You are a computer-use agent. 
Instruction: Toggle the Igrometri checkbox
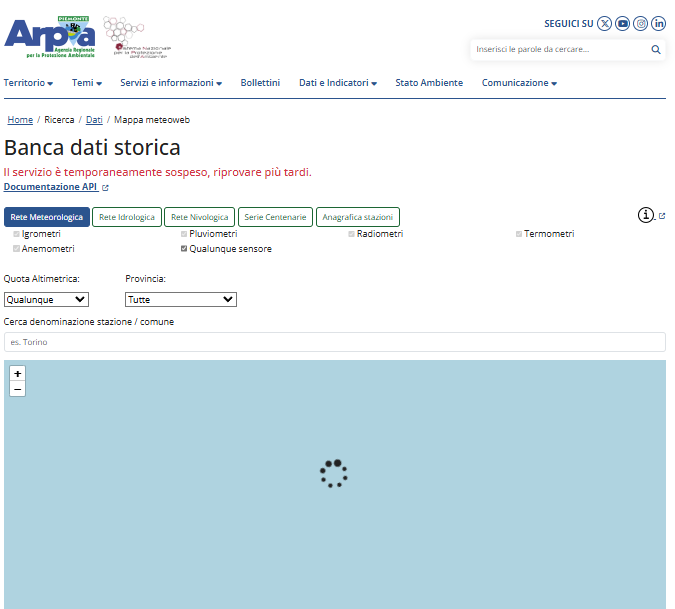16,234
